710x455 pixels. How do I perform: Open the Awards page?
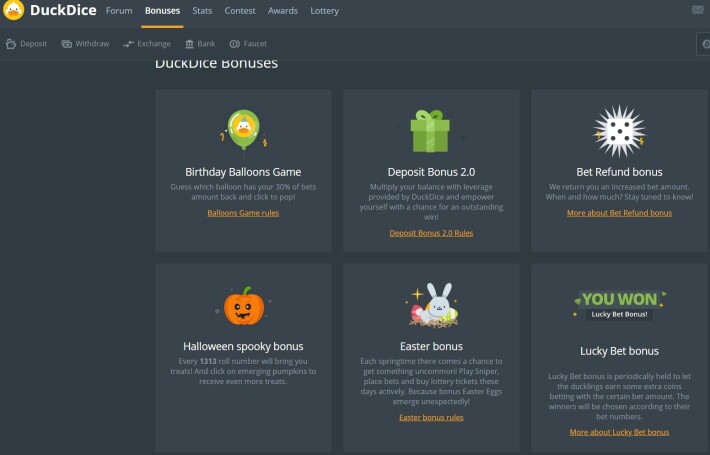coord(283,11)
